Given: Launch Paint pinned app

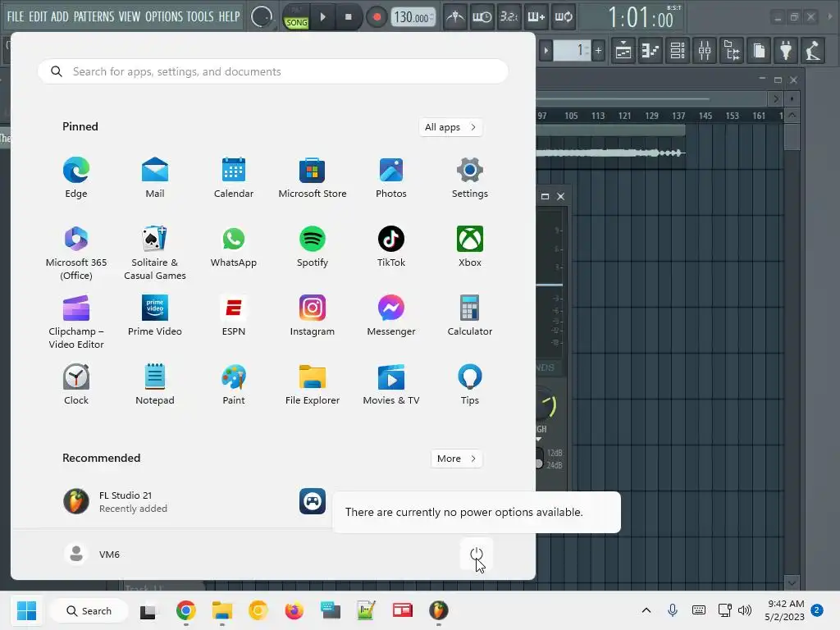Looking at the screenshot, I should point(234,385).
